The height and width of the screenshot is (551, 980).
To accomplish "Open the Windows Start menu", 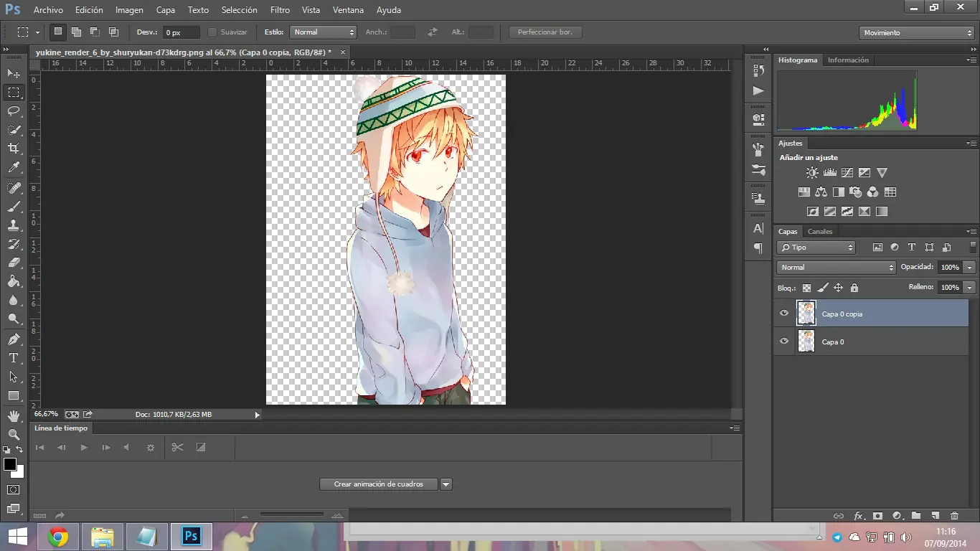I will (17, 537).
